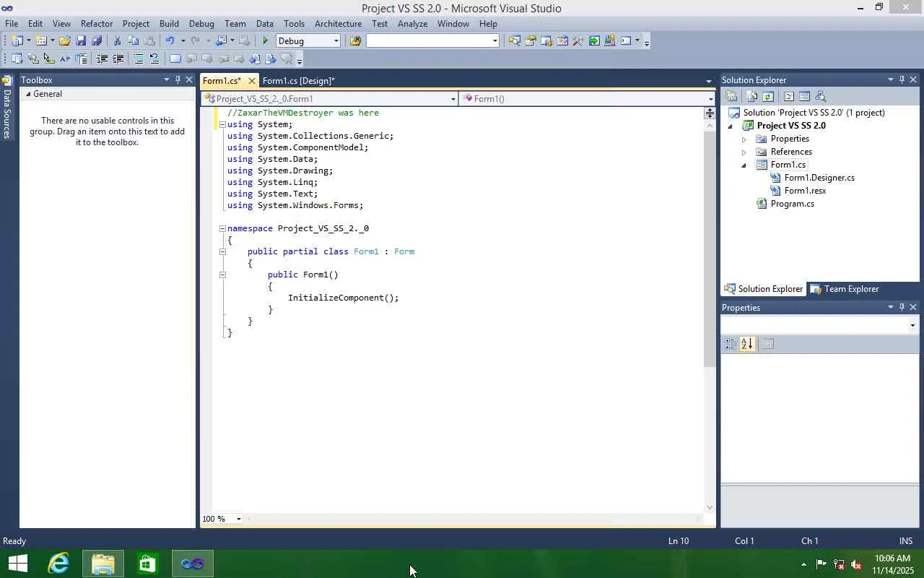Switch to the Team Explorer tab
This screenshot has width=924, height=578.
844,289
